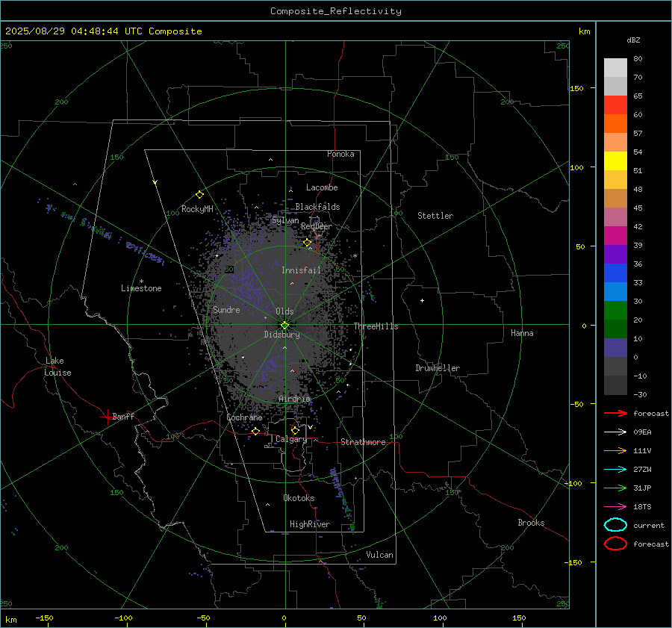
Task: Select the blue 36 dBZ color swatch
Action: 615,273
